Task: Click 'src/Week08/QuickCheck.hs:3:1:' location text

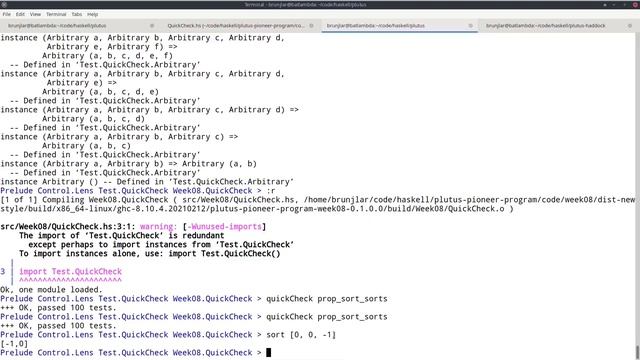Action: [x=68, y=227]
